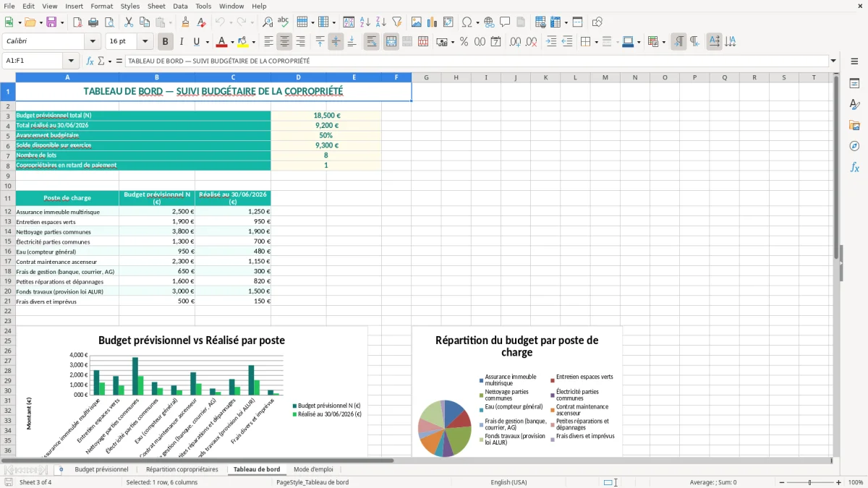Click the 100% zoom level
Image resolution: width=868 pixels, height=488 pixels.
[855, 482]
